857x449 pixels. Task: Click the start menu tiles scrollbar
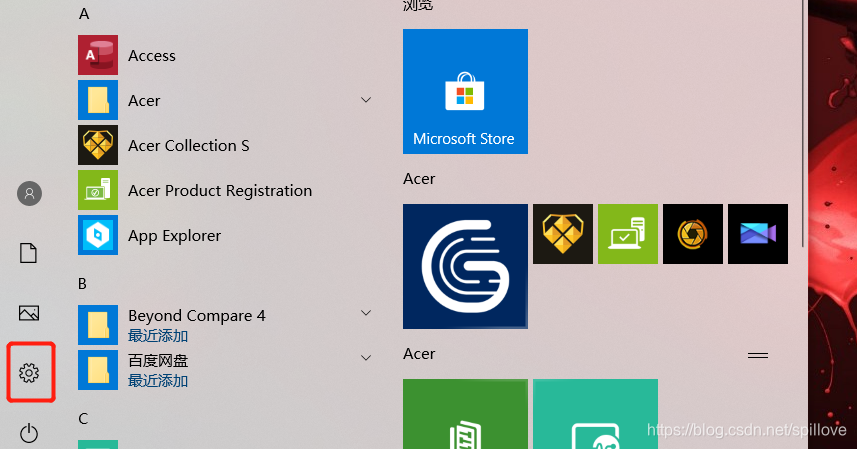point(803,123)
